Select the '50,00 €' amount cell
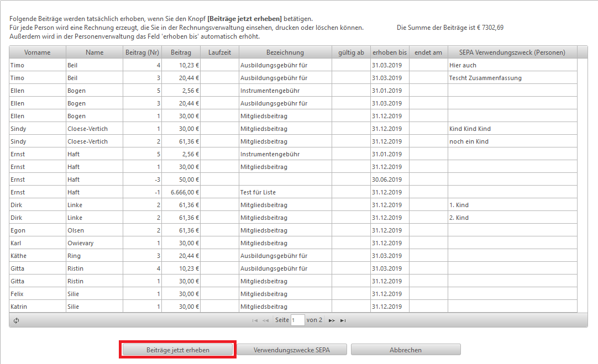The width and height of the screenshot is (598, 364). [x=181, y=180]
